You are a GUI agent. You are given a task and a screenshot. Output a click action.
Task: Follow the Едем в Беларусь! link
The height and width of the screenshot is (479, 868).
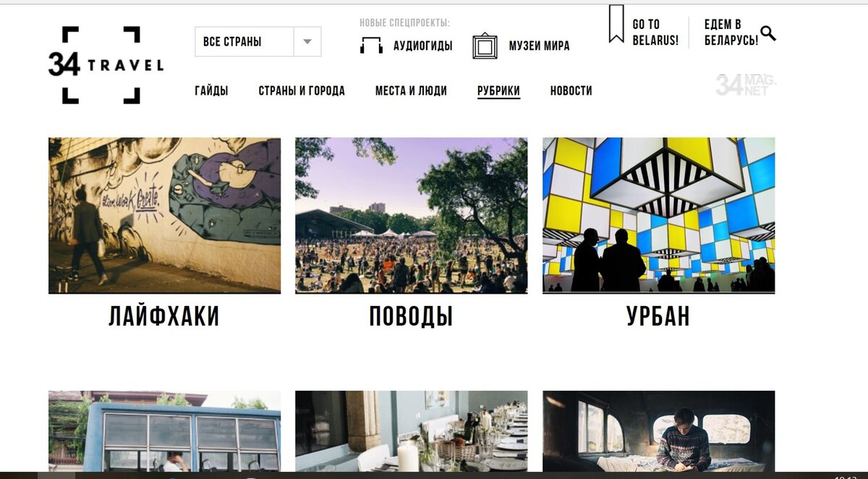coord(731,33)
